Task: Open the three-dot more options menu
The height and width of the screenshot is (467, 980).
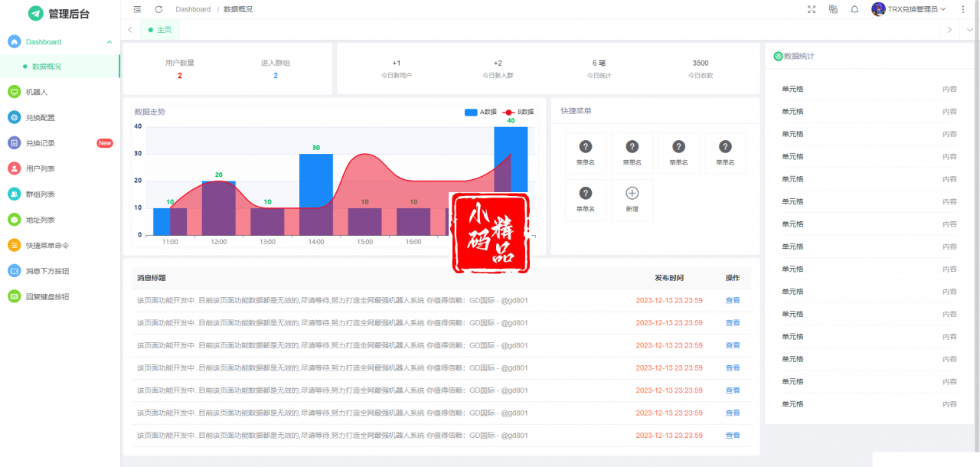Action: pyautogui.click(x=963, y=9)
